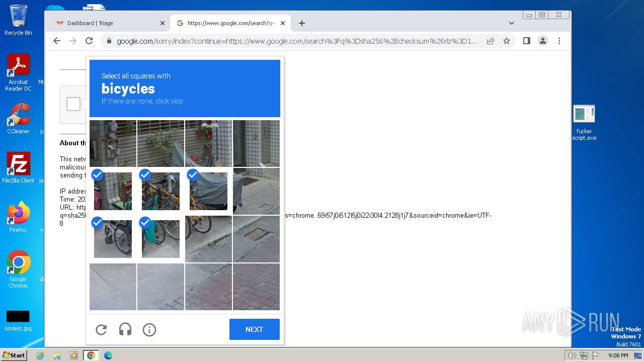Open captcha help info icon
644x362 pixels.
tap(149, 329)
